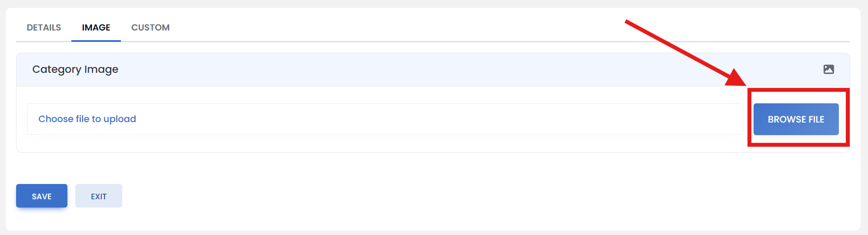Click the empty middle of the upload field
The width and height of the screenshot is (868, 235).
435,119
